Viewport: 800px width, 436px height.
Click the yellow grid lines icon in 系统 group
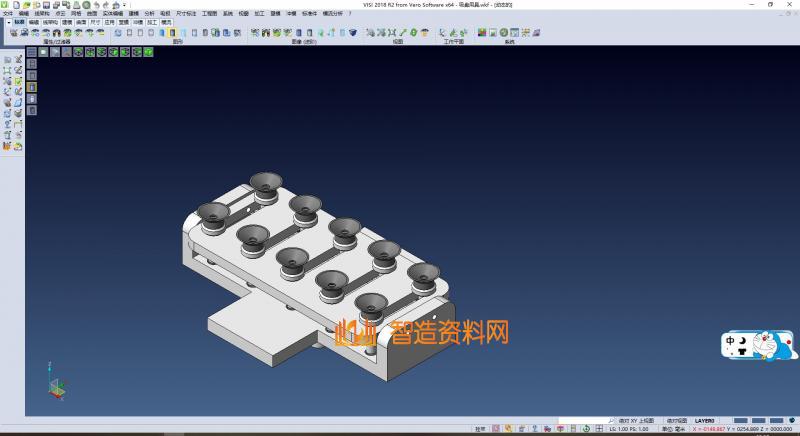pos(526,33)
